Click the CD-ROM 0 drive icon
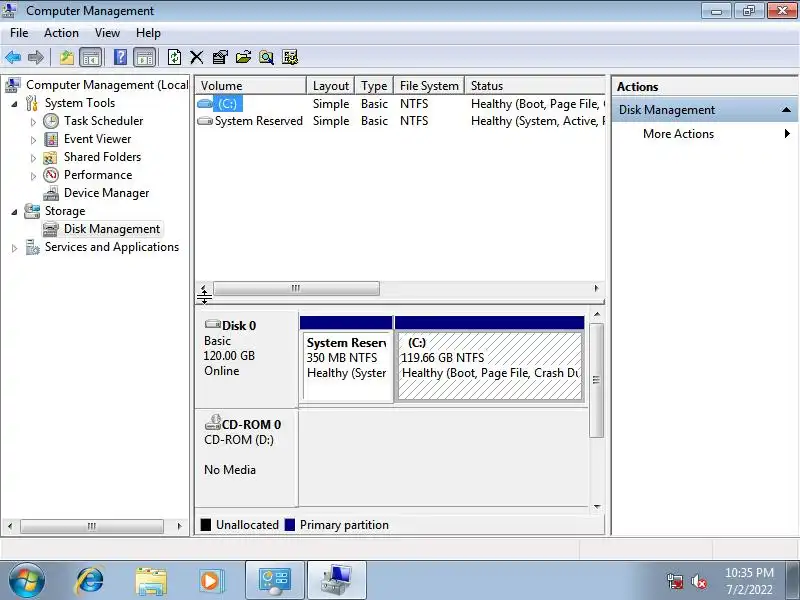This screenshot has height=600, width=800. [x=212, y=422]
